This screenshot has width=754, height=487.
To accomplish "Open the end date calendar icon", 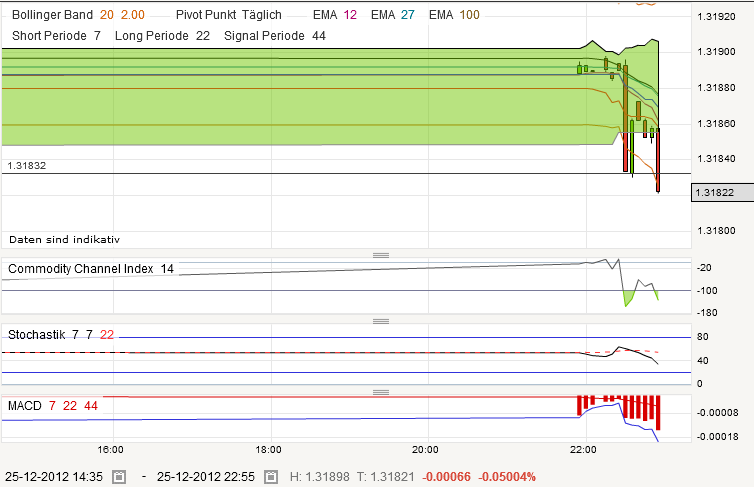I will (x=271, y=477).
